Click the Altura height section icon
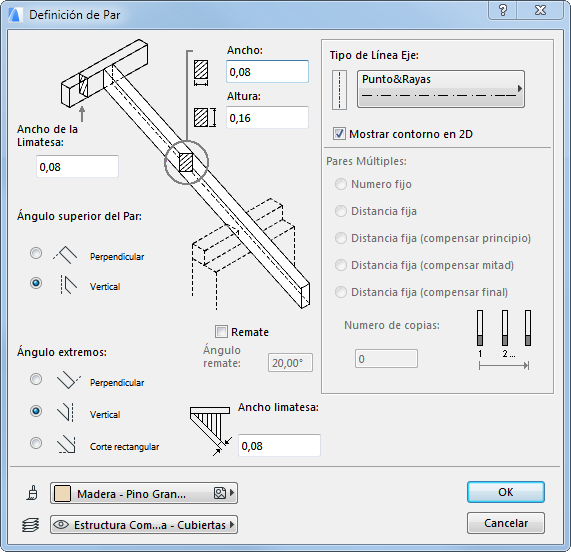This screenshot has width=571, height=552. coord(205,117)
